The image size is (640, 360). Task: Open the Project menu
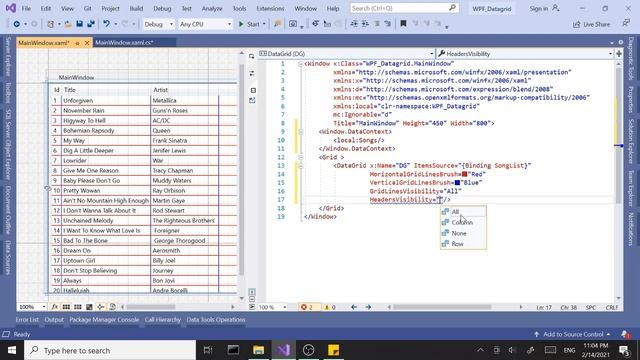pyautogui.click(x=110, y=8)
